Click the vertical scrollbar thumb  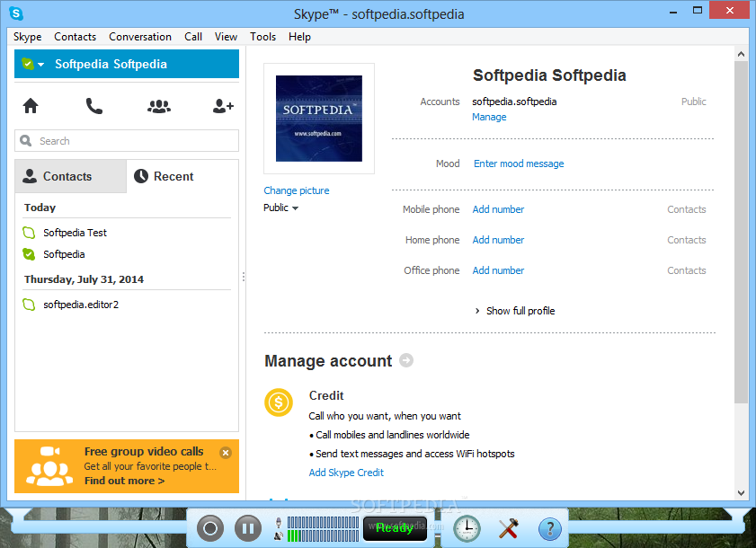point(741,232)
